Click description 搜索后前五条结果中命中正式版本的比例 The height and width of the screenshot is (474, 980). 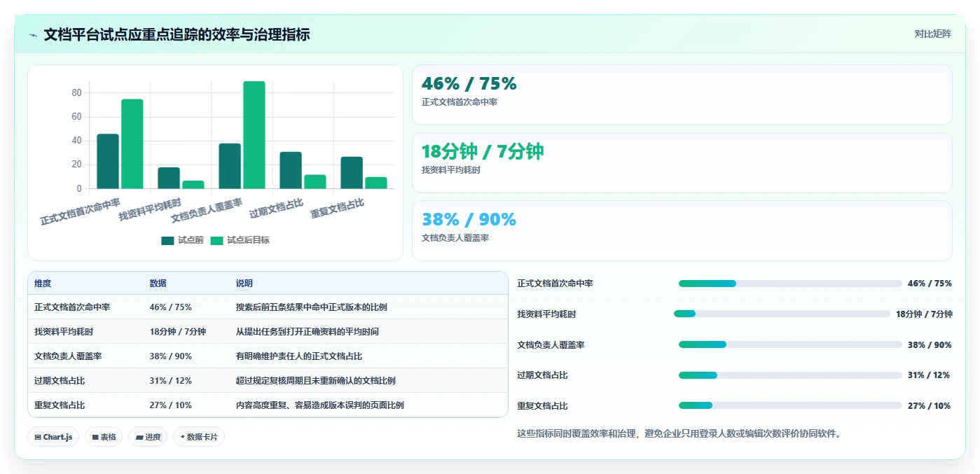tap(312, 307)
